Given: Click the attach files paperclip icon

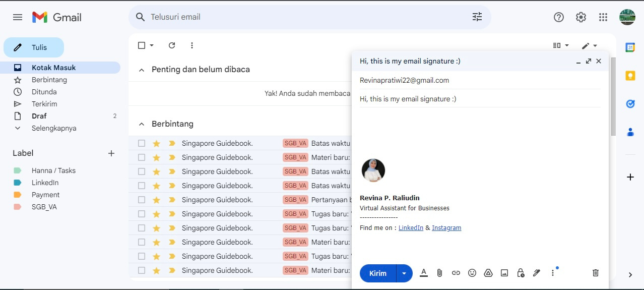Looking at the screenshot, I should coord(439,273).
